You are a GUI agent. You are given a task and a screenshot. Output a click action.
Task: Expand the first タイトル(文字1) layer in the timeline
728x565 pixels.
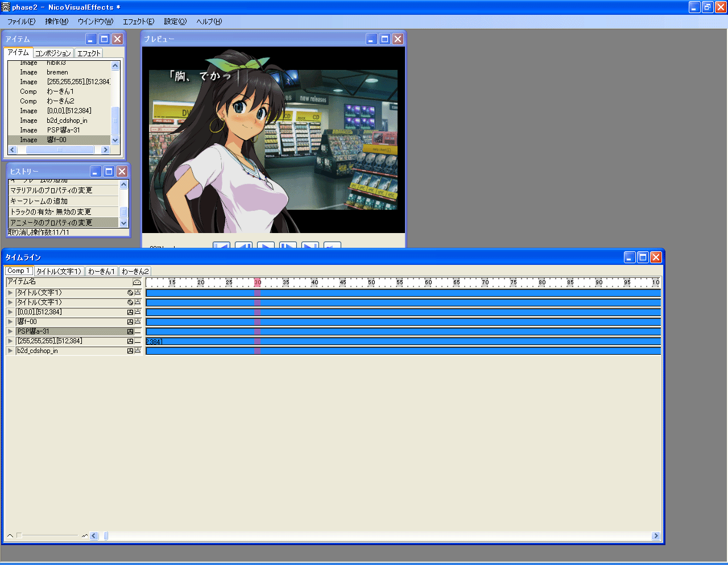pyautogui.click(x=10, y=293)
